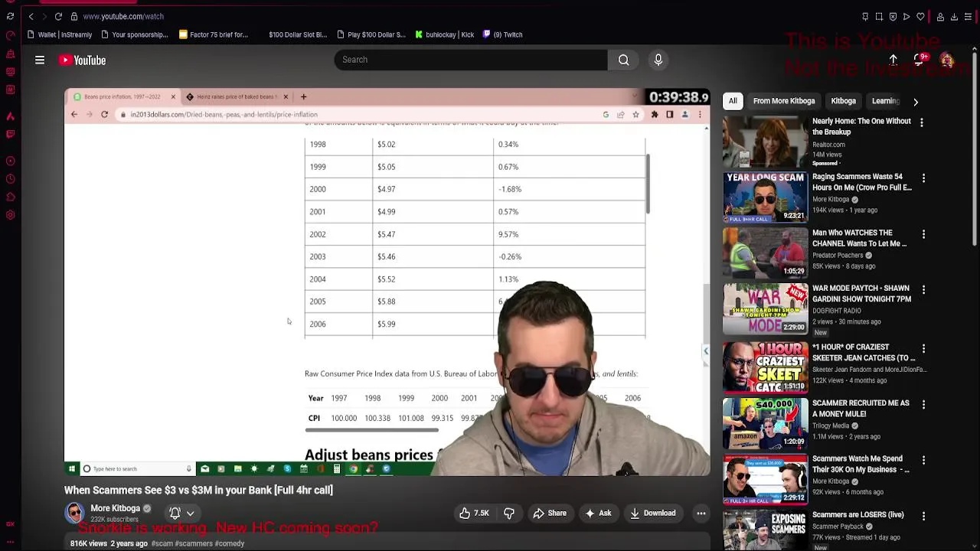
Task: Open browser downloads icon in toolbar
Action: [x=954, y=16]
